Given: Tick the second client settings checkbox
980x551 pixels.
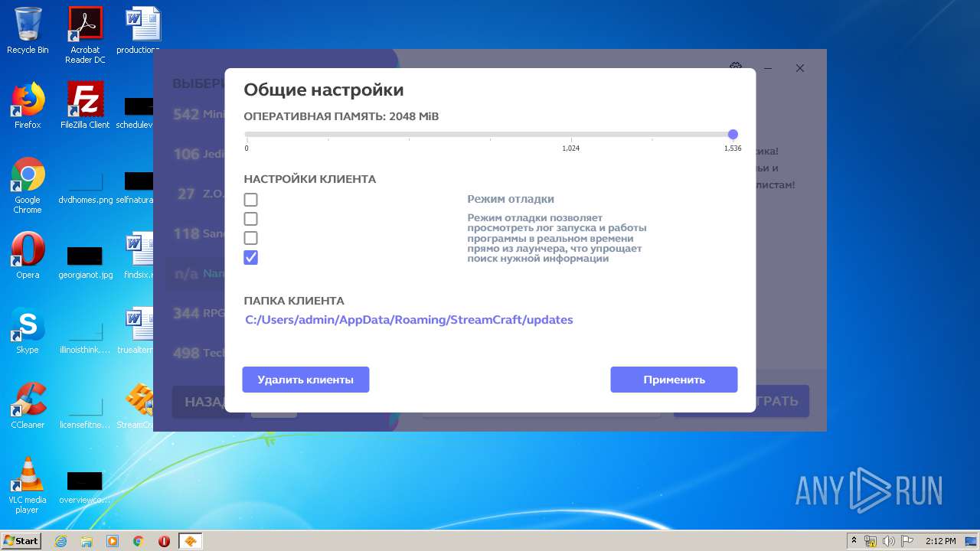Looking at the screenshot, I should pyautogui.click(x=250, y=219).
